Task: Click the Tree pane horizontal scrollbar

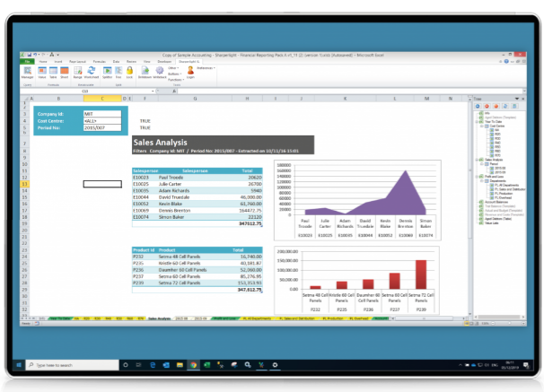Action: tap(499, 317)
